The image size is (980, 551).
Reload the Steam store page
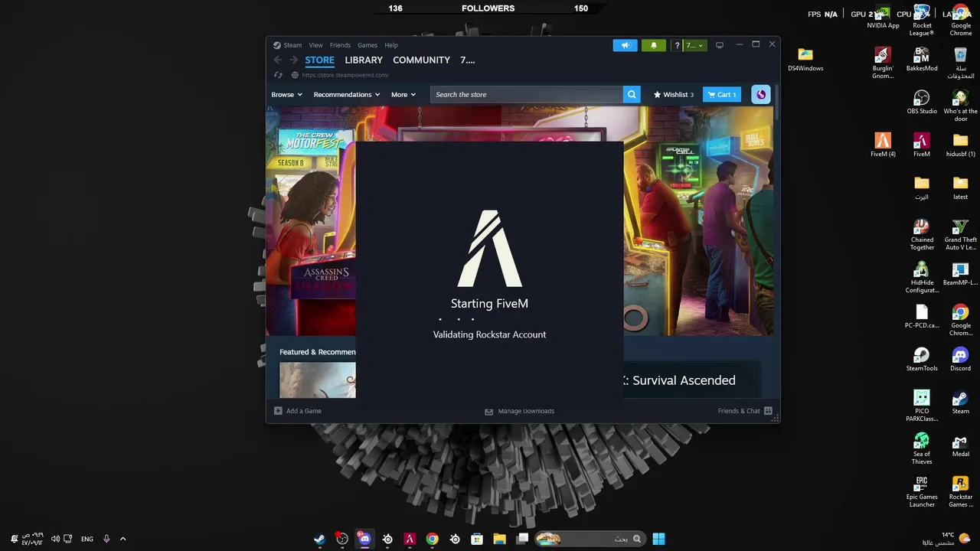click(278, 75)
